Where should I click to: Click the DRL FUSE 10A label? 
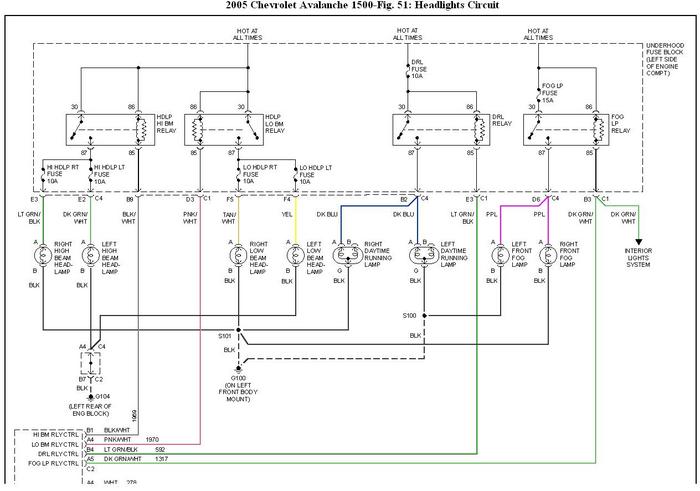tap(419, 69)
